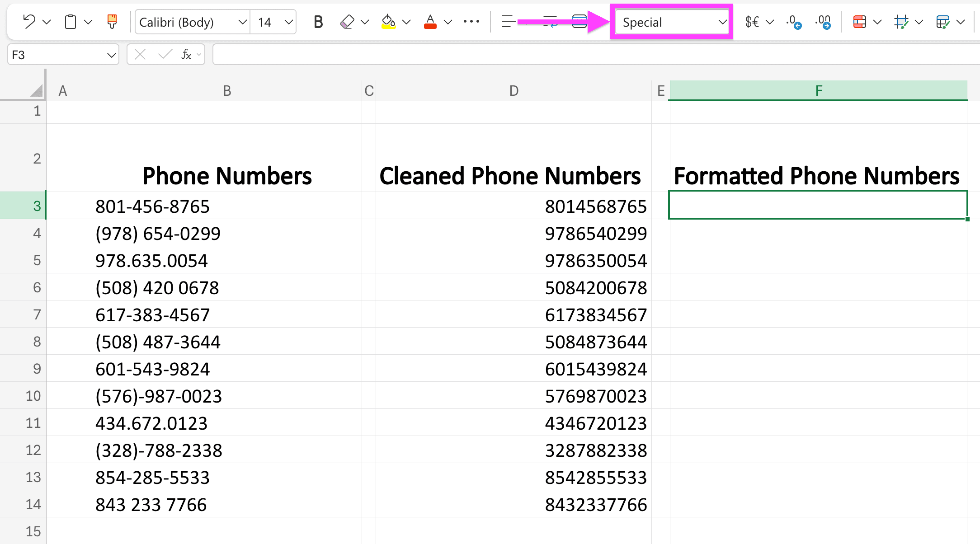This screenshot has height=544, width=980.
Task: Open the Merge cells icon
Action: pos(579,21)
